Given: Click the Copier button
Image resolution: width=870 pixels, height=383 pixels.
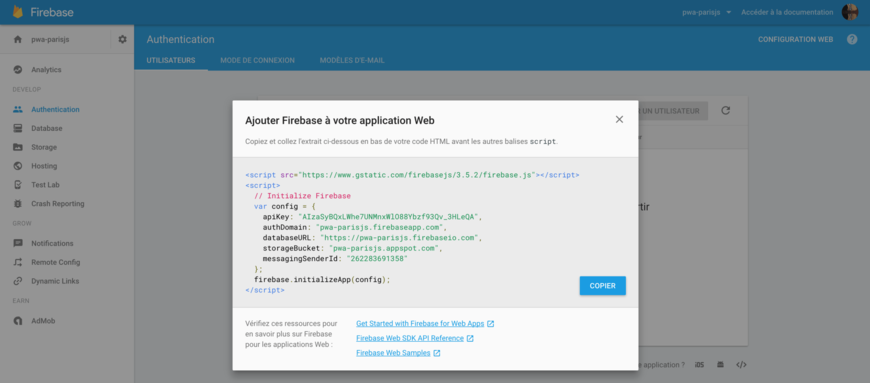Looking at the screenshot, I should point(603,285).
